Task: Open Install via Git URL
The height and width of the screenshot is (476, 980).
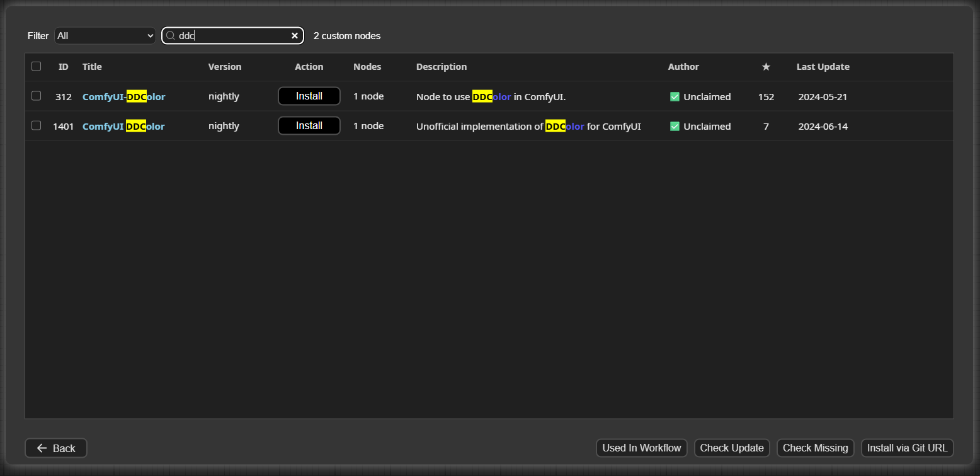Action: pos(907,448)
